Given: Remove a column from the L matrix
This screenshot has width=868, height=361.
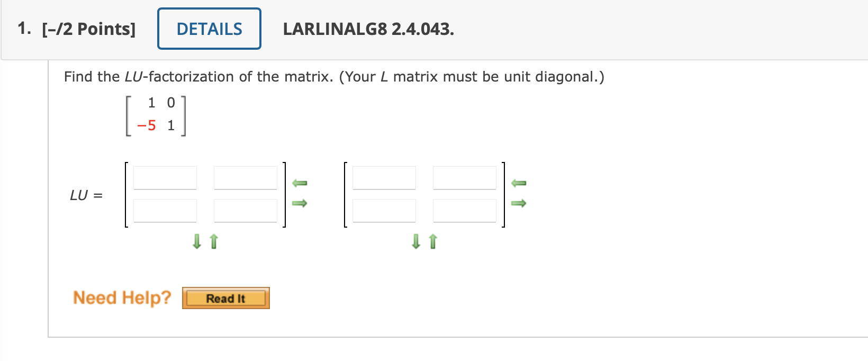Looking at the screenshot, I should click(x=301, y=183).
